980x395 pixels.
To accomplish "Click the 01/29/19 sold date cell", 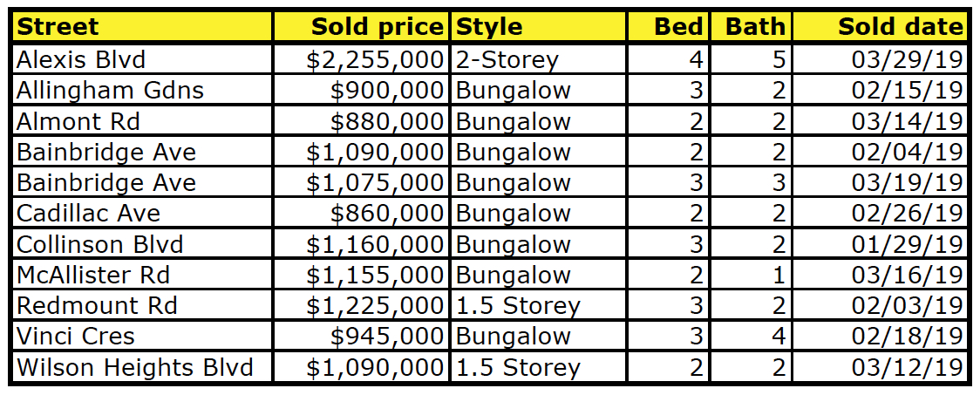I will (x=880, y=244).
